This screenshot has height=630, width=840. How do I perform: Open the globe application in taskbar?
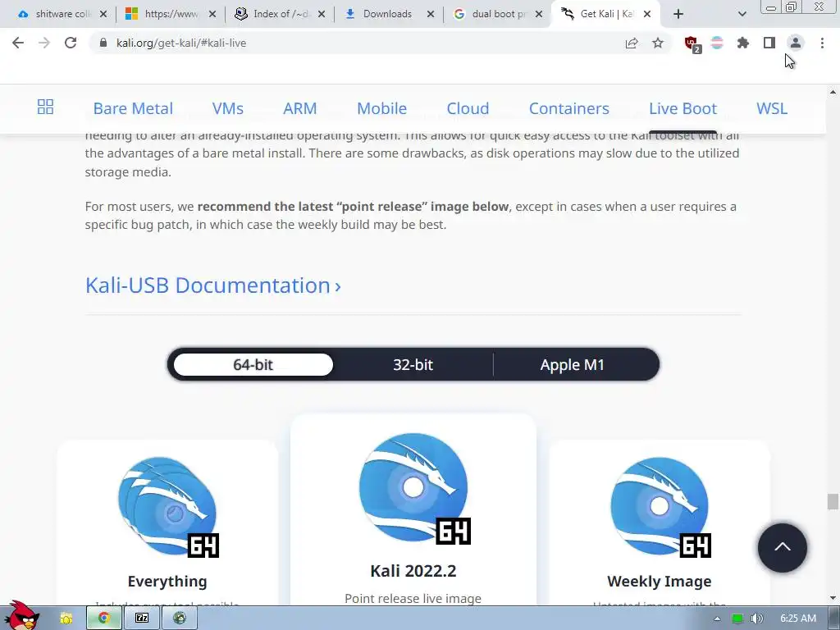(x=180, y=619)
